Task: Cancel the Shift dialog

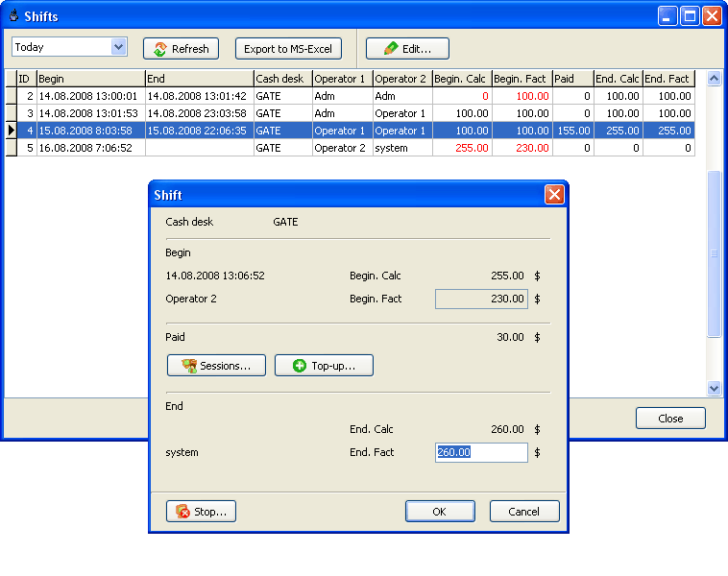Action: (x=524, y=512)
